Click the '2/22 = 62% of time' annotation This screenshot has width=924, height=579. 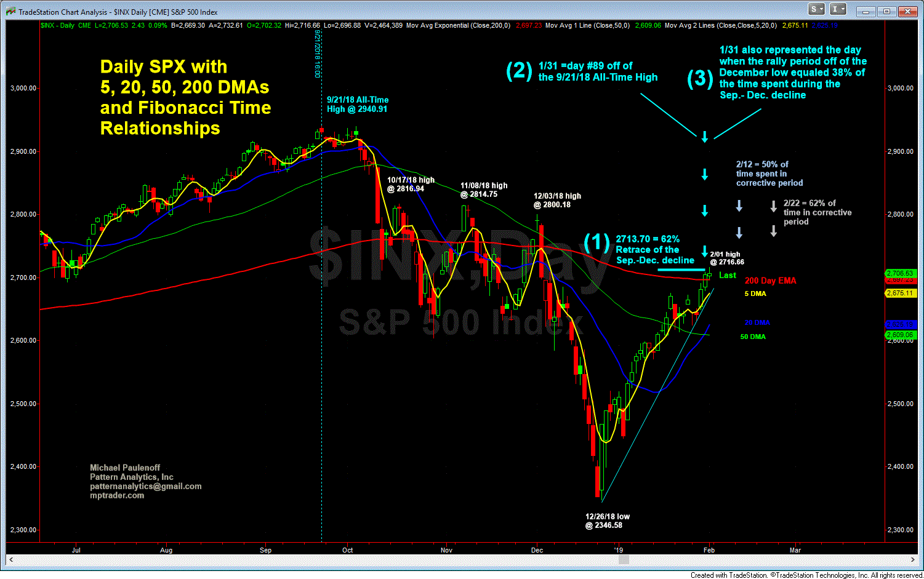tap(818, 212)
